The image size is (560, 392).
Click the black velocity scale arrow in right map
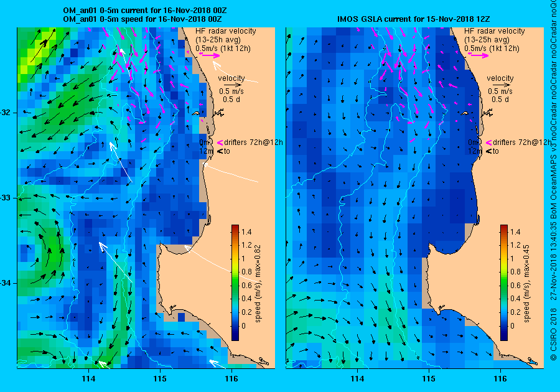(502, 85)
